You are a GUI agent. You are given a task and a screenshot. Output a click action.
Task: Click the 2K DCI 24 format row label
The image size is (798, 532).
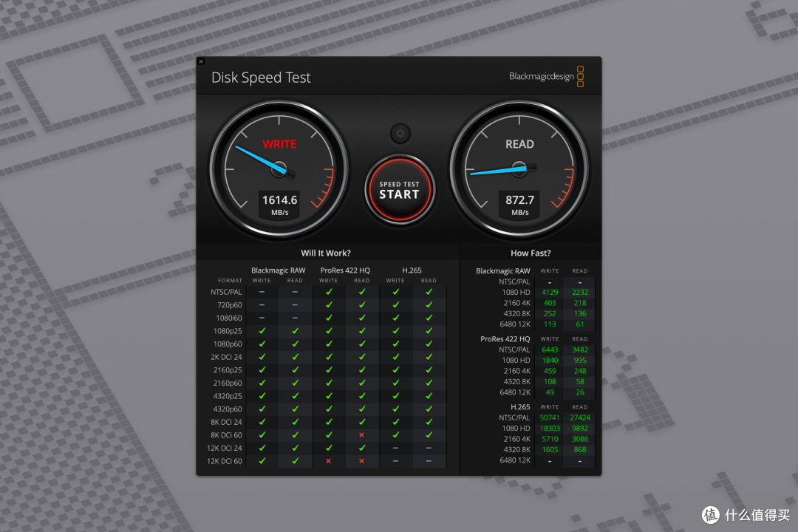point(226,357)
